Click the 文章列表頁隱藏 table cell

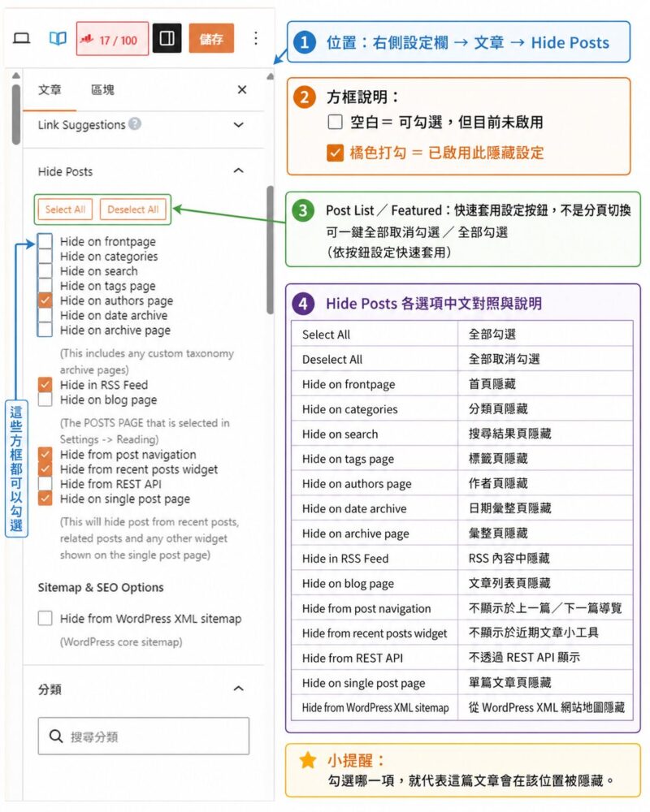click(545, 583)
